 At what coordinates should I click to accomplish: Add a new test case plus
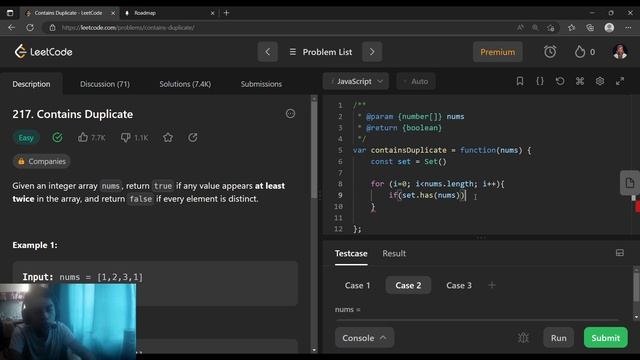click(x=492, y=285)
